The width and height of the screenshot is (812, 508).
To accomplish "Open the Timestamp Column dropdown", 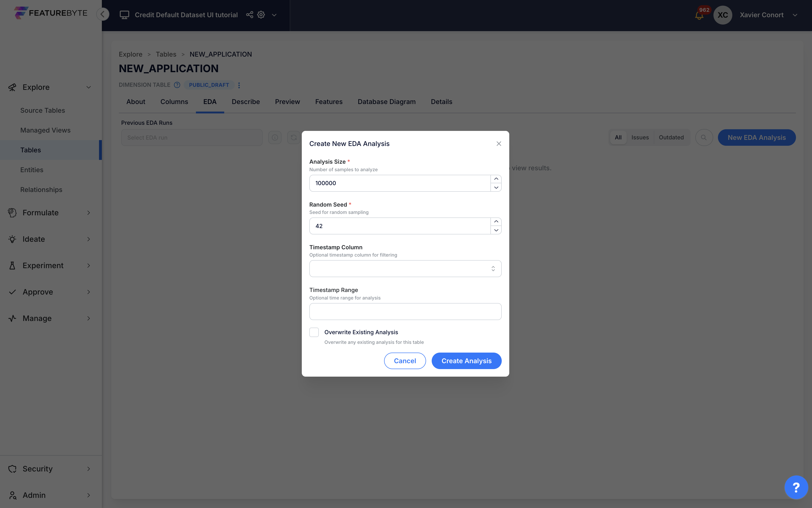I will (405, 269).
